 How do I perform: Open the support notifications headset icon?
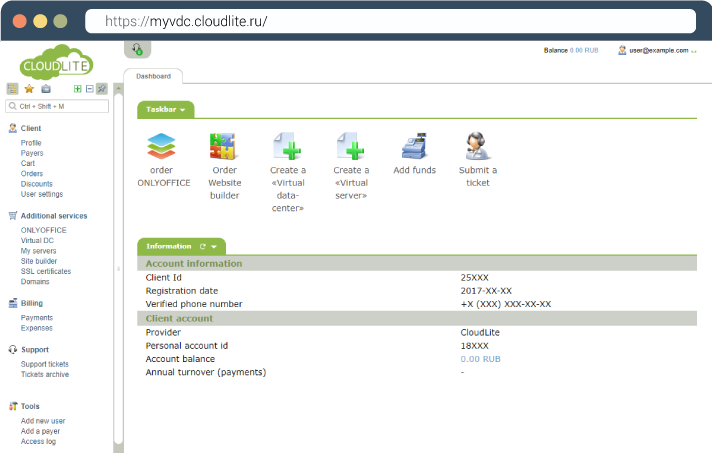[137, 49]
